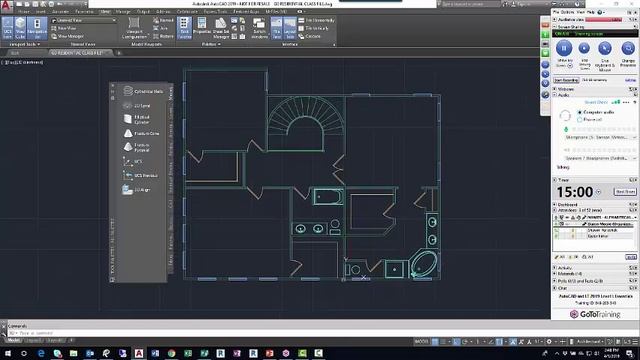Screen dimensions: 640x360
Task: Open the Manage ribbon tab
Action: point(123,12)
